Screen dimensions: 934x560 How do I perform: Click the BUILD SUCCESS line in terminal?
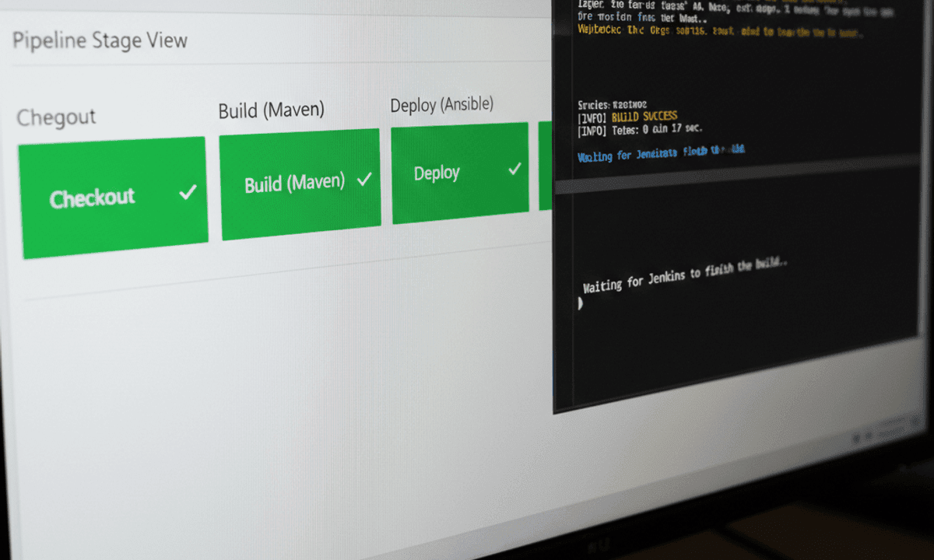[627, 117]
